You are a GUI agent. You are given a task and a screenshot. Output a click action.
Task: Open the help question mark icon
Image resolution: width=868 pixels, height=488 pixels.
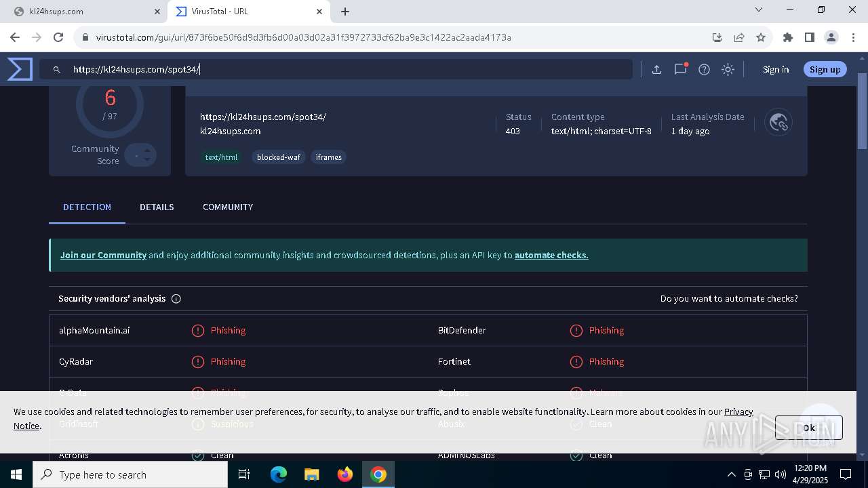pyautogui.click(x=704, y=70)
